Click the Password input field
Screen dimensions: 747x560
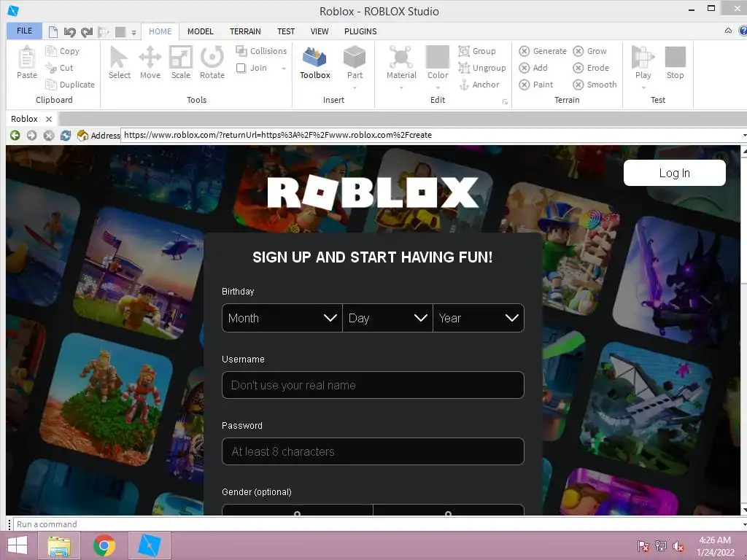373,451
